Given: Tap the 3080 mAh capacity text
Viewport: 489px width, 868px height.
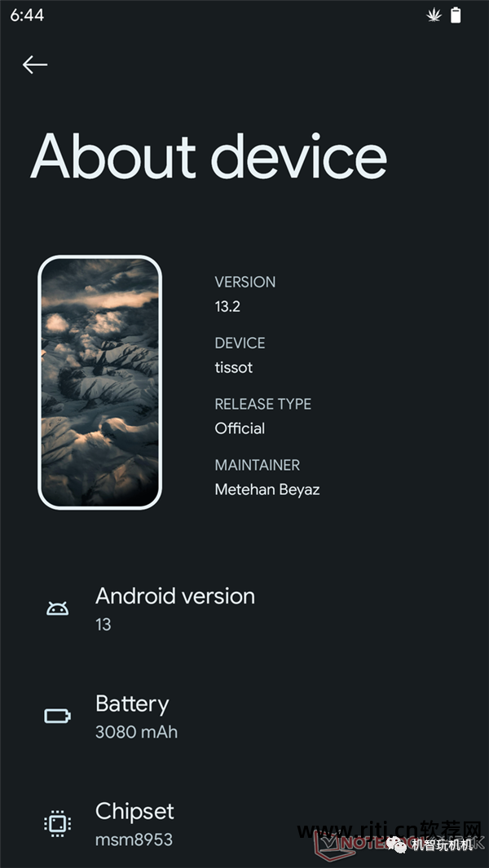Looking at the screenshot, I should [136, 732].
